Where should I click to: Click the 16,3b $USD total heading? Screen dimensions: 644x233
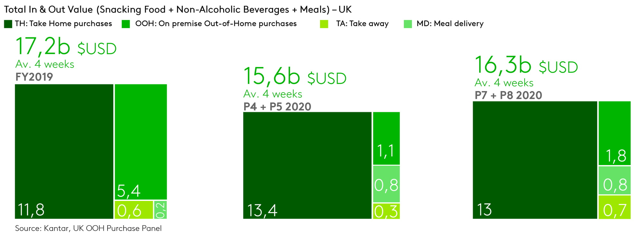pos(526,65)
